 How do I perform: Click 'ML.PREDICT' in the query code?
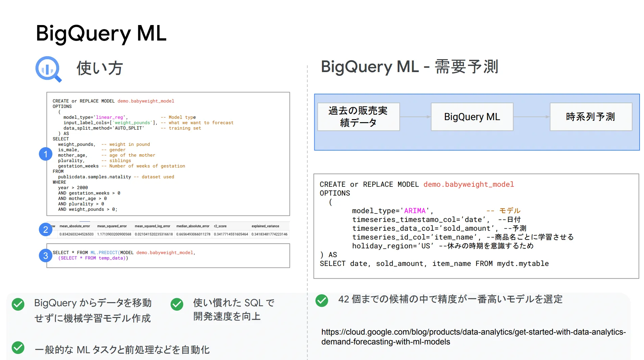click(104, 252)
